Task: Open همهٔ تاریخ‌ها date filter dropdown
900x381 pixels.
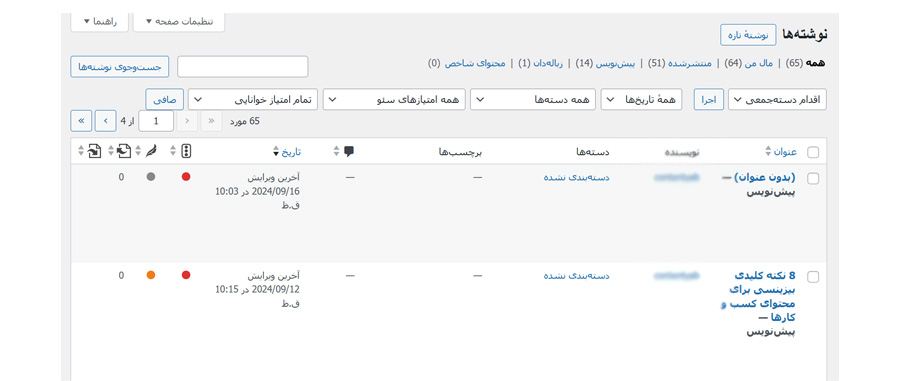Action: [x=641, y=100]
